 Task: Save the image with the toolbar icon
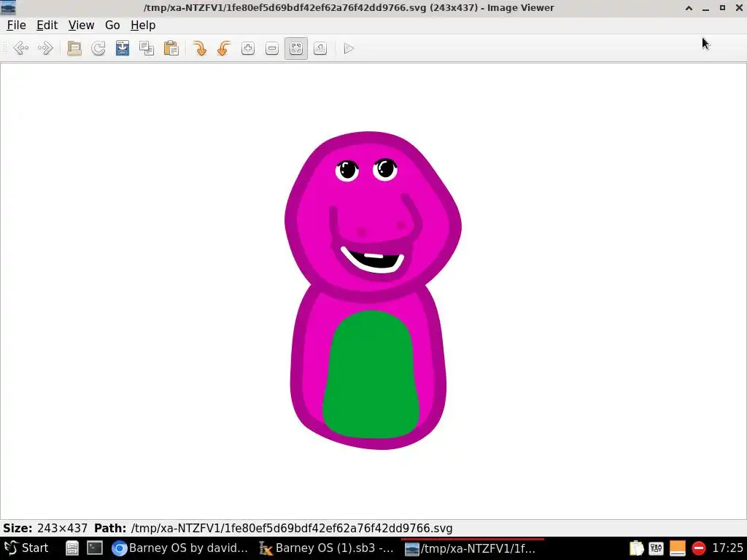(x=123, y=48)
